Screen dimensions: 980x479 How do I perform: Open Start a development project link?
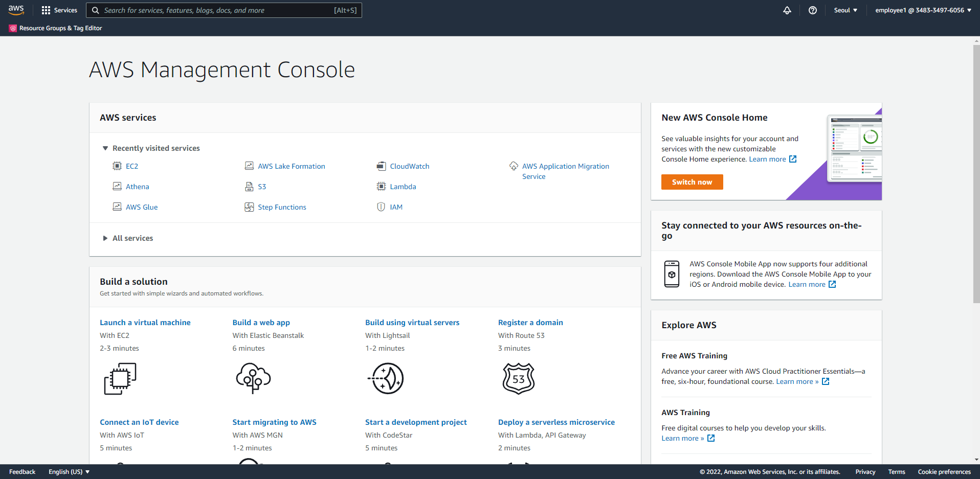(x=416, y=422)
